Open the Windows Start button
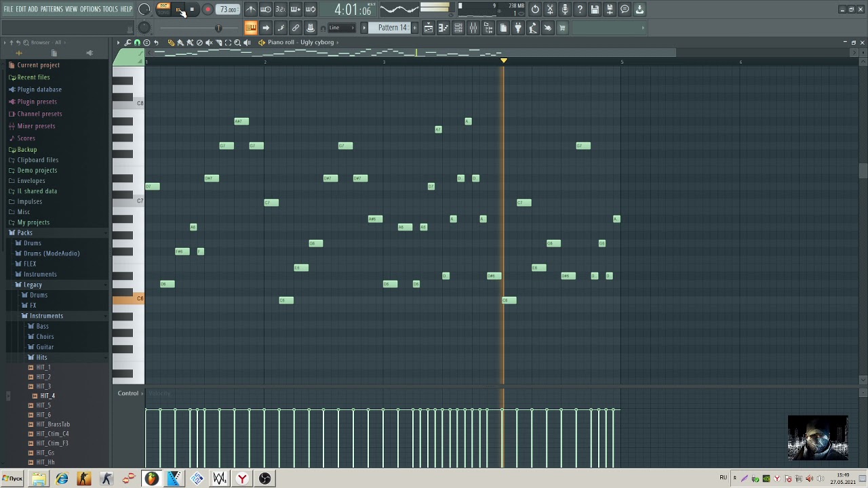The width and height of the screenshot is (868, 488). 12,479
